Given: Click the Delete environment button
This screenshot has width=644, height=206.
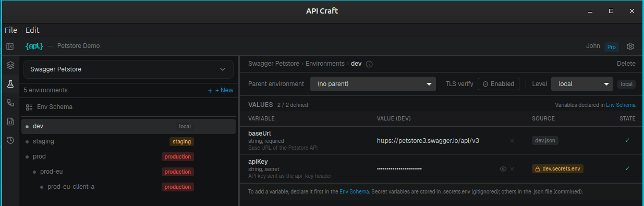Looking at the screenshot, I should (x=626, y=64).
